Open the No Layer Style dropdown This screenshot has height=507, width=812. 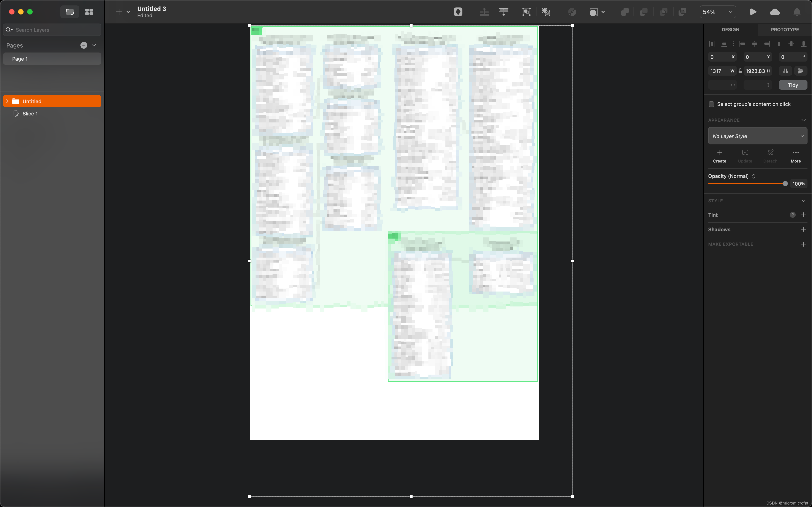tap(757, 136)
